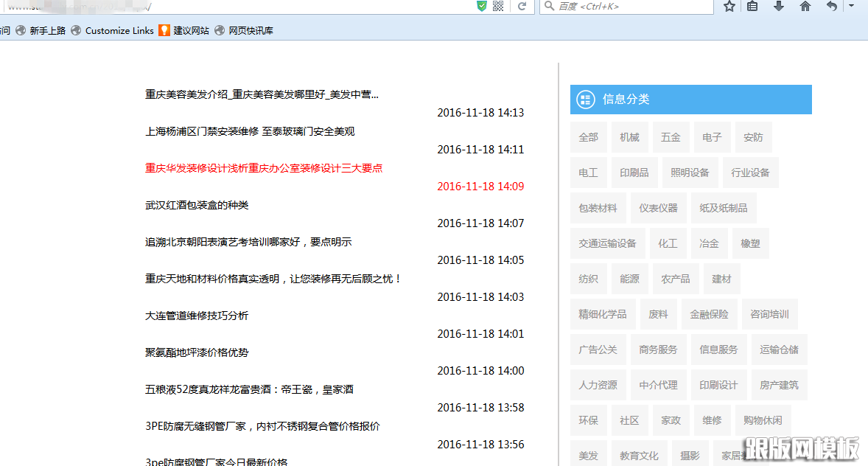Filter by the 人力资源 category

pyautogui.click(x=598, y=385)
